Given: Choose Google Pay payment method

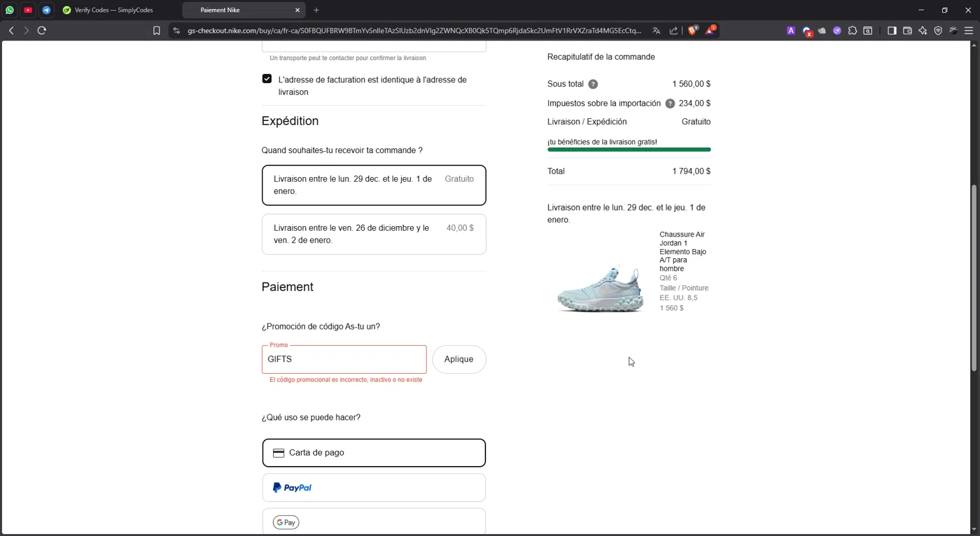Looking at the screenshot, I should point(374,522).
